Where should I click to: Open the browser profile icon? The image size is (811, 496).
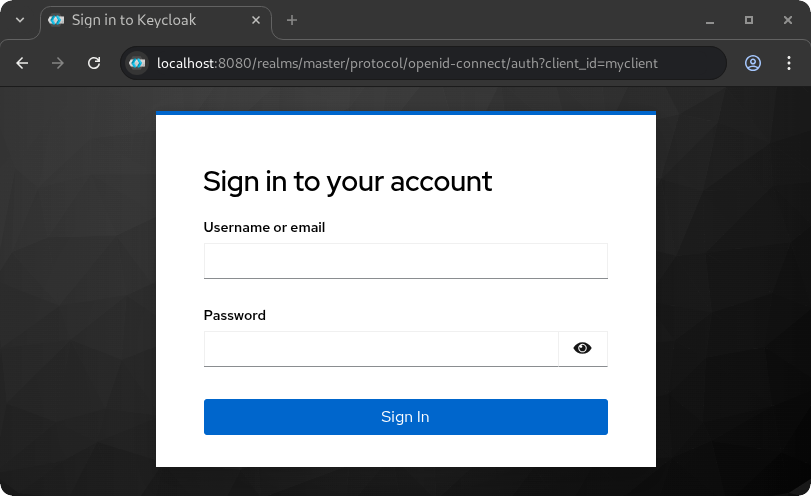pyautogui.click(x=753, y=63)
